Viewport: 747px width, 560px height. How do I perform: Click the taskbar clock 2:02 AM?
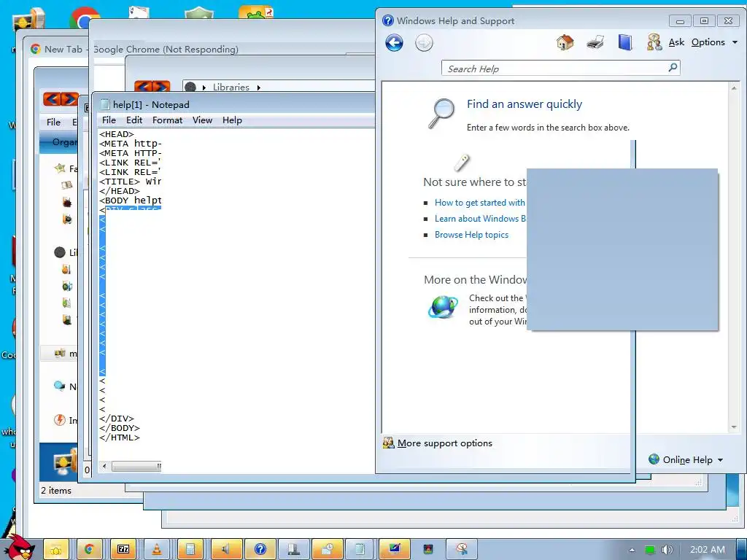[x=708, y=550]
